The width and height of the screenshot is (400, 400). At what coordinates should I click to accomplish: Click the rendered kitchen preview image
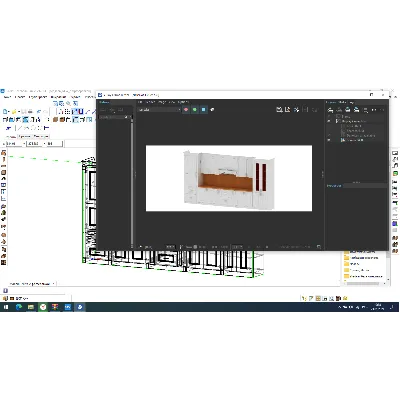229,178
